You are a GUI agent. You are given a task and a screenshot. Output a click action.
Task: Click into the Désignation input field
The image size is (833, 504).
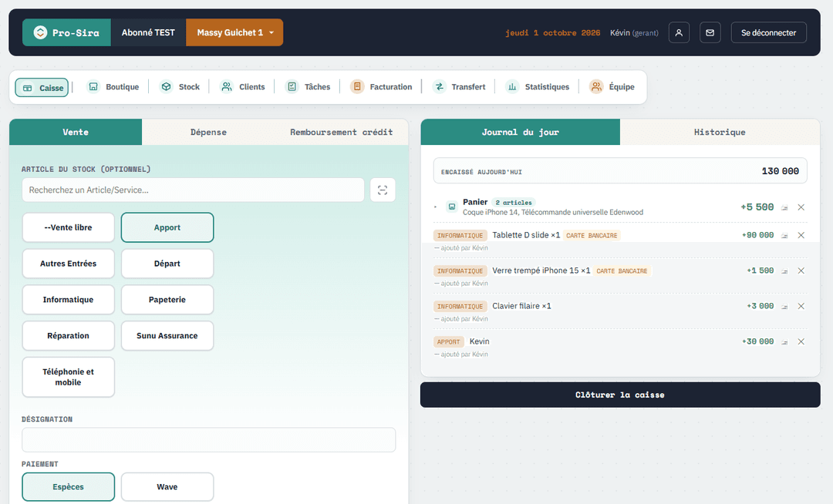click(209, 440)
